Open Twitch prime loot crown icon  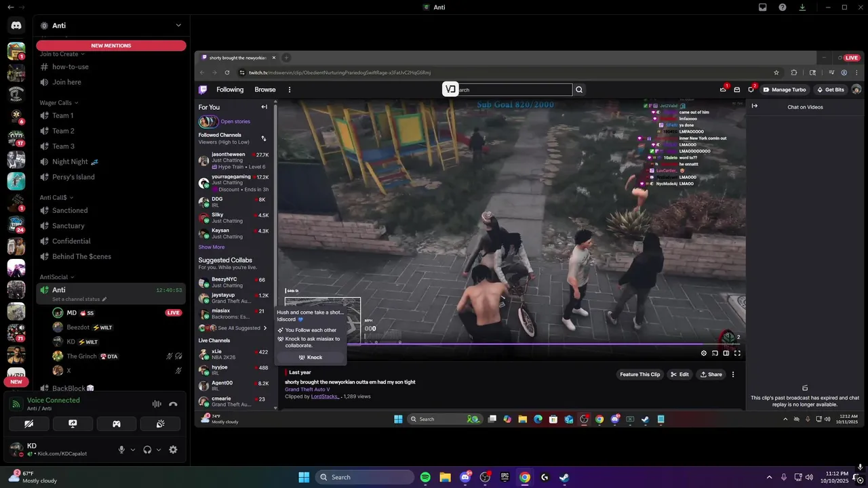[724, 89]
